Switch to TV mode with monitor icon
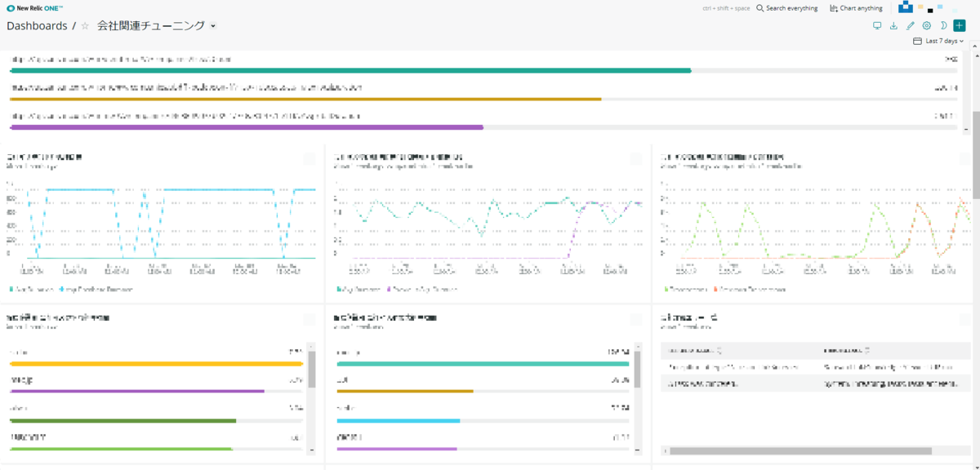 [x=877, y=26]
